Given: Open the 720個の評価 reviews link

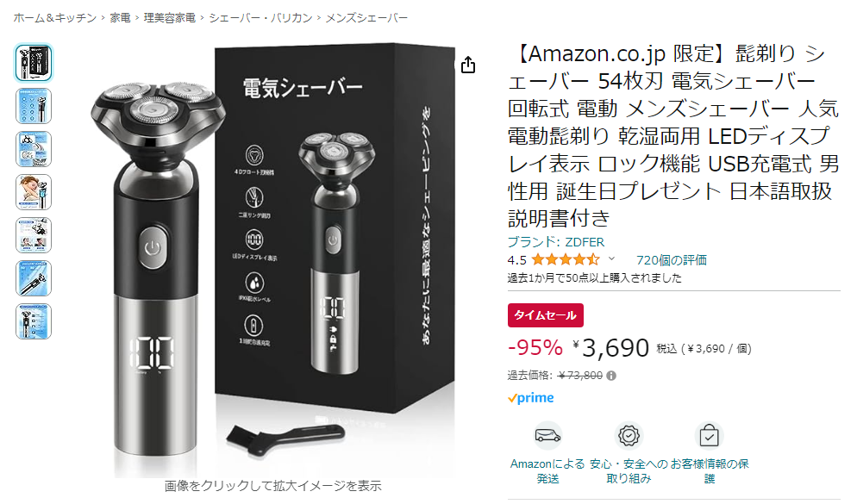Looking at the screenshot, I should pyautogui.click(x=671, y=260).
